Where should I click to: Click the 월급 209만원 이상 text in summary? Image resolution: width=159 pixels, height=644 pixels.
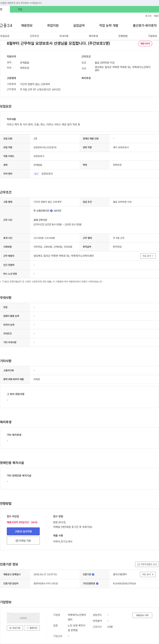(x=105, y=63)
